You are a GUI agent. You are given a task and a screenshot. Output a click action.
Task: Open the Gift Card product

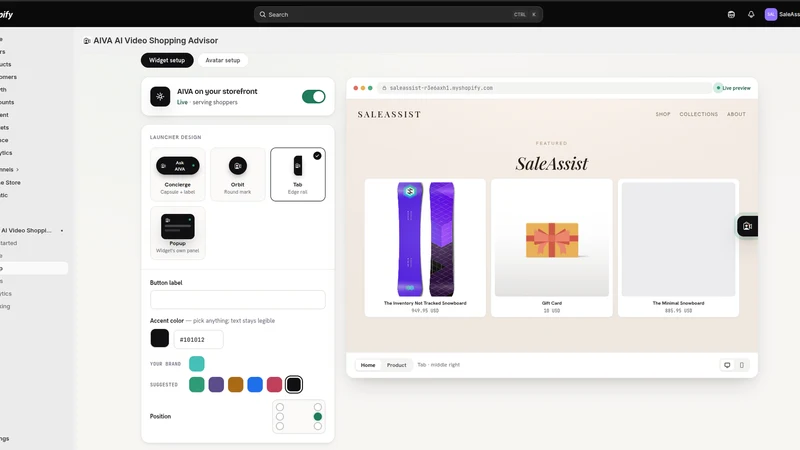pos(552,247)
